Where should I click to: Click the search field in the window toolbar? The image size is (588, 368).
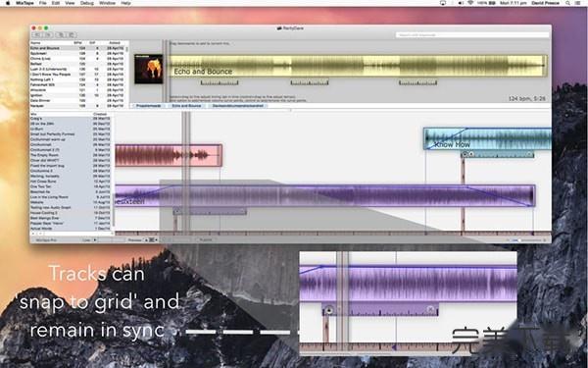point(472,35)
